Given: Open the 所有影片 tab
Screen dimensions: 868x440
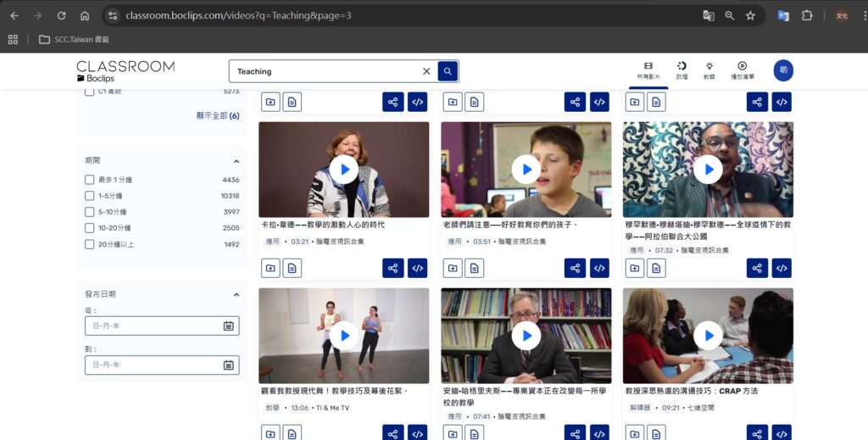Looking at the screenshot, I should (648, 70).
